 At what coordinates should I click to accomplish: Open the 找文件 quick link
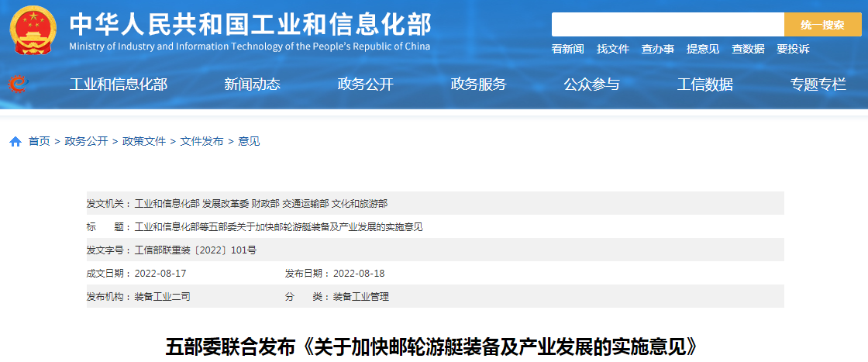click(x=613, y=50)
